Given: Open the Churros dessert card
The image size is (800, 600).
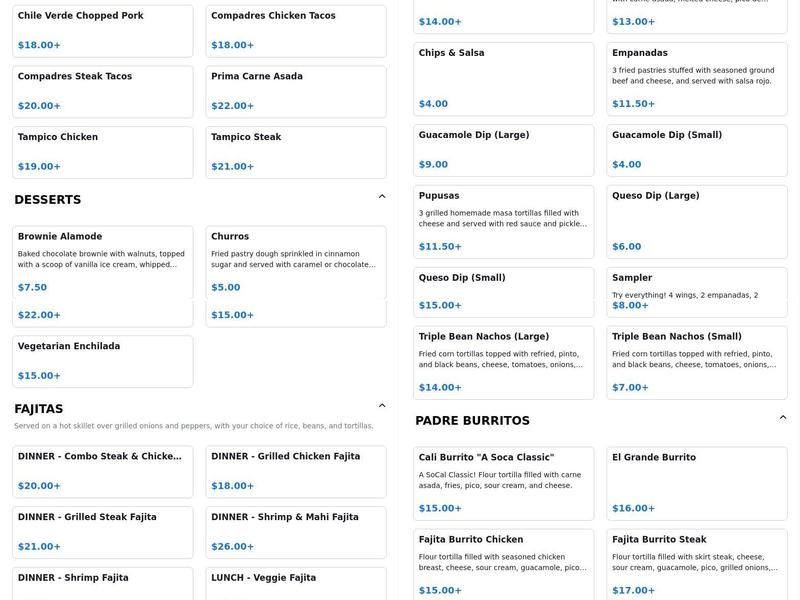Looking at the screenshot, I should click(x=296, y=262).
